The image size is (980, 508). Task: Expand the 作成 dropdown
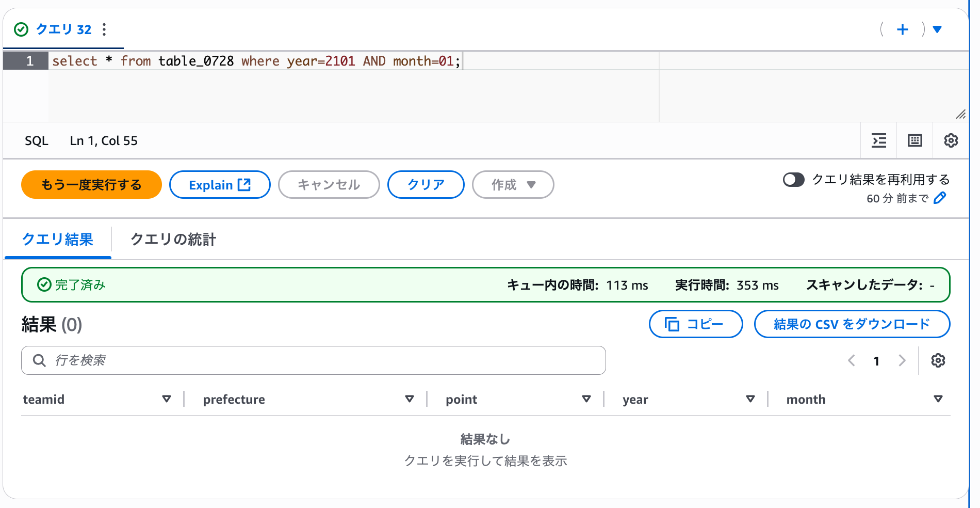[513, 185]
